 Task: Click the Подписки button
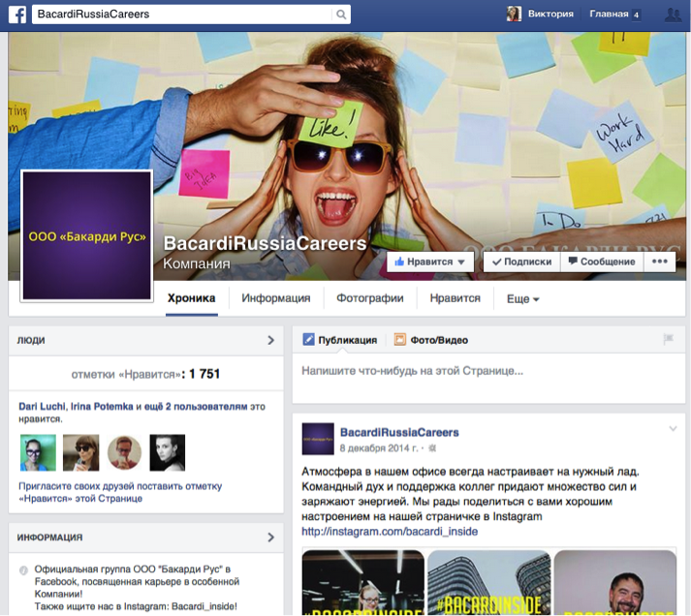(x=521, y=262)
